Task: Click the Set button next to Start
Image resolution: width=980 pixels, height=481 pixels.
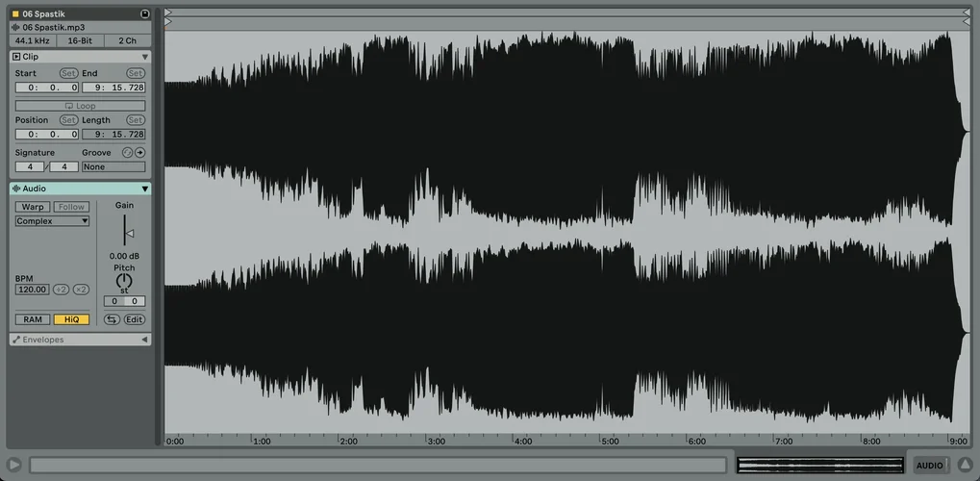Action: tap(68, 73)
